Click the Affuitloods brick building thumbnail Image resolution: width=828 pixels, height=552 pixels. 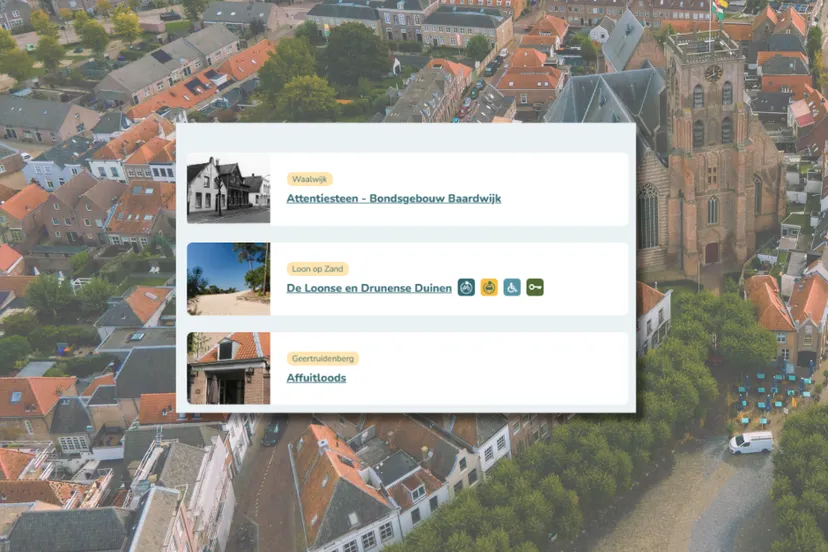229,368
